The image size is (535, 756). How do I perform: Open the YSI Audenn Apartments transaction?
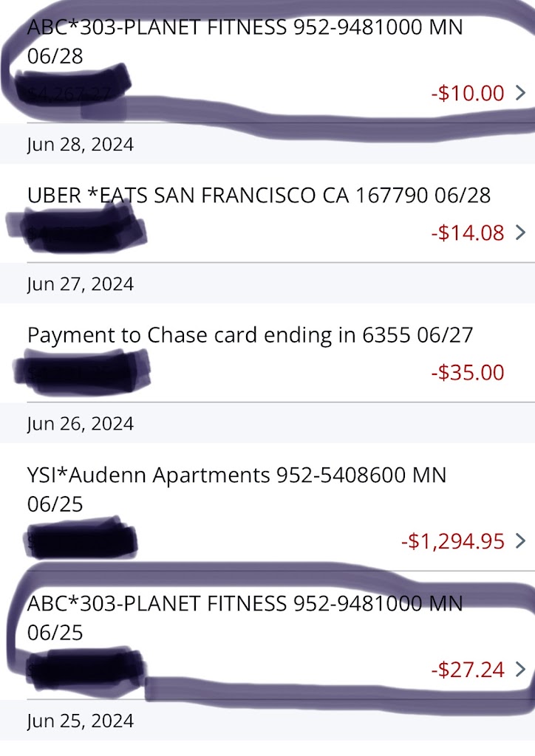[x=236, y=489]
